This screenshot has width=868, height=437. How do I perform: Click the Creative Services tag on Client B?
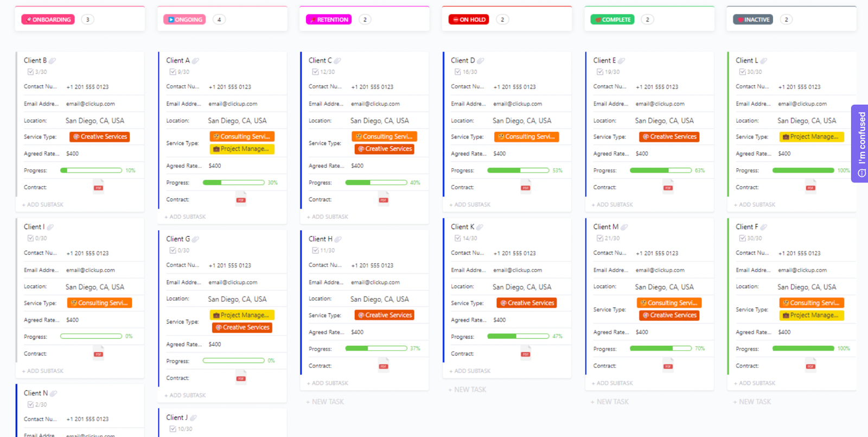tap(100, 137)
